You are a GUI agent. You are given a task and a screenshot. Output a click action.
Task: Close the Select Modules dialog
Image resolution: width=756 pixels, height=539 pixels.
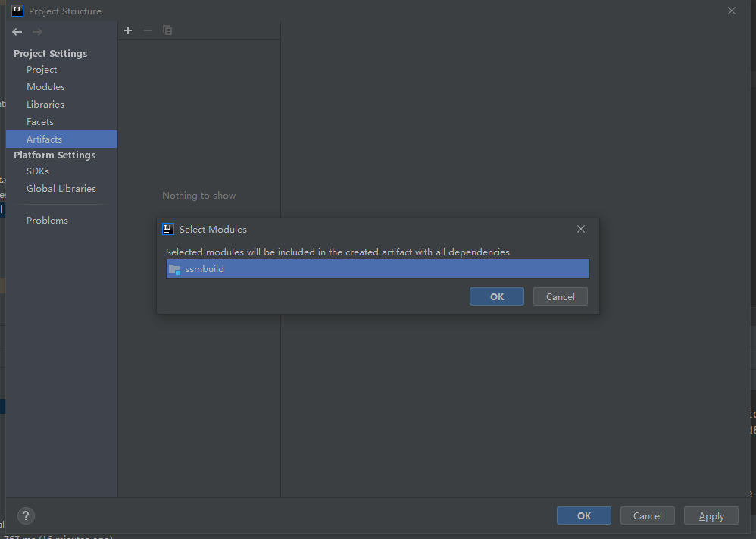tap(581, 229)
